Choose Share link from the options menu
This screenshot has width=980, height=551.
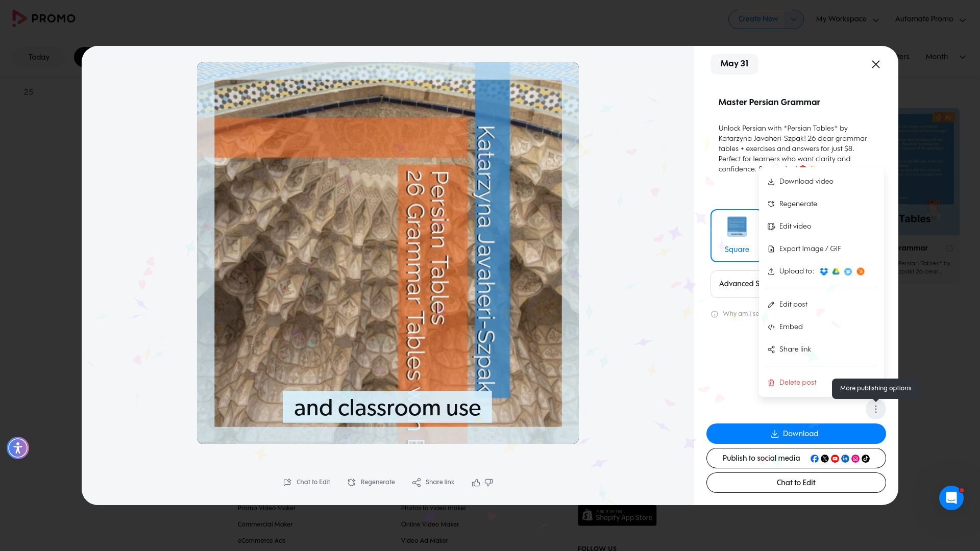tap(821, 349)
